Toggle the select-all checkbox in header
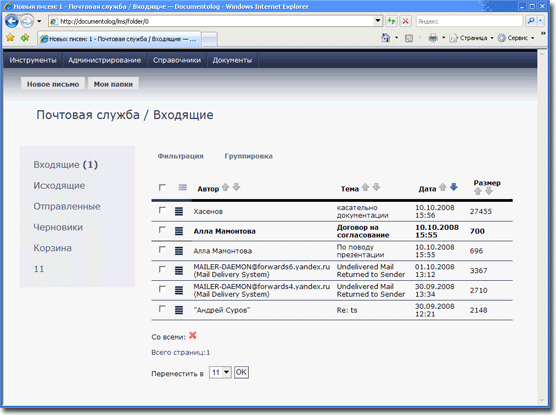This screenshot has height=415, width=556. [x=162, y=187]
